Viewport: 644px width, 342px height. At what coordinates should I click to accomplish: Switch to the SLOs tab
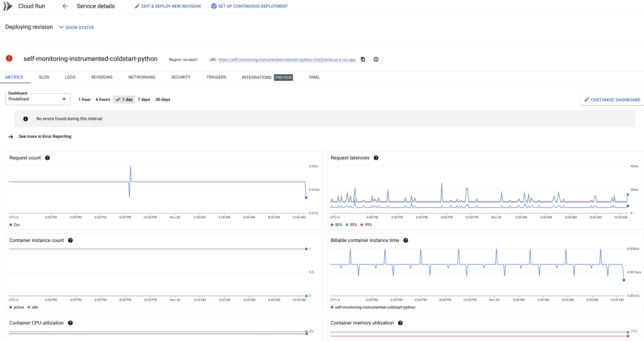click(44, 77)
